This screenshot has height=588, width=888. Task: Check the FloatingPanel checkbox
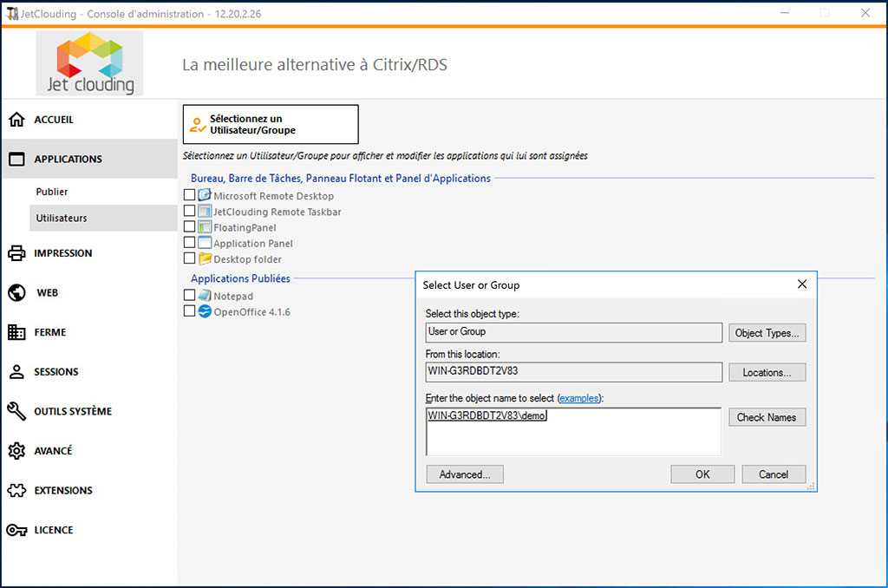(x=190, y=227)
